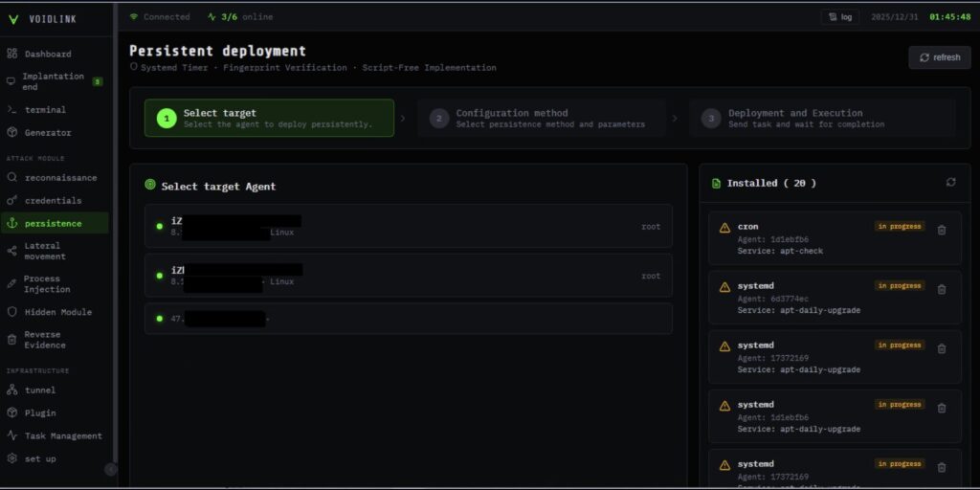
Task: Open the Dashboard sidebar icon
Action: (x=12, y=54)
